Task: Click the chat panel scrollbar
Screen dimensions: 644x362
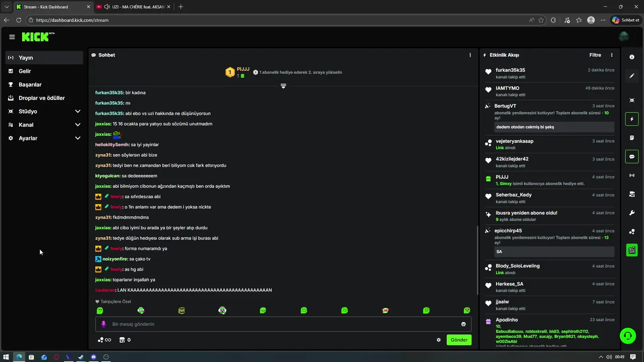Action: (477, 260)
